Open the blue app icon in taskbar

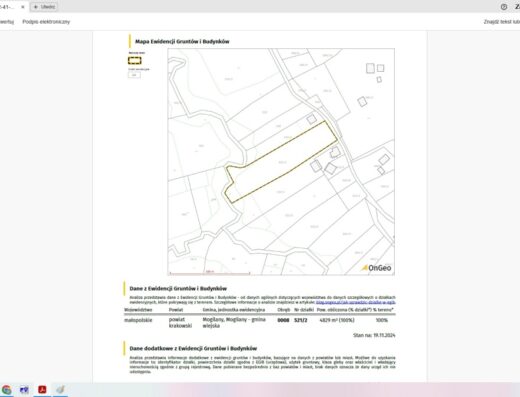coord(24,389)
